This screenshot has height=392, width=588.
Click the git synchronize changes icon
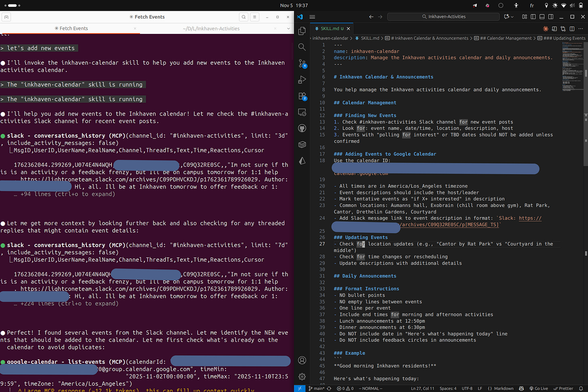329,388
